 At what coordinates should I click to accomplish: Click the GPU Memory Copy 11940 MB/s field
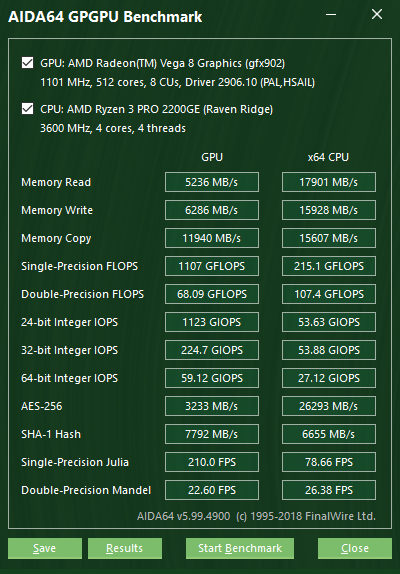pyautogui.click(x=212, y=238)
